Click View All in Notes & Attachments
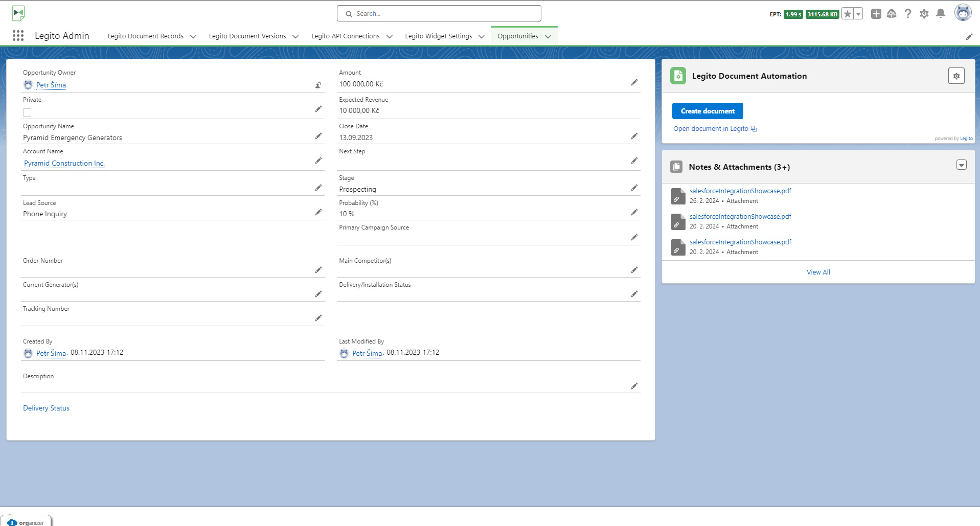This screenshot has height=526, width=980. tap(818, 272)
